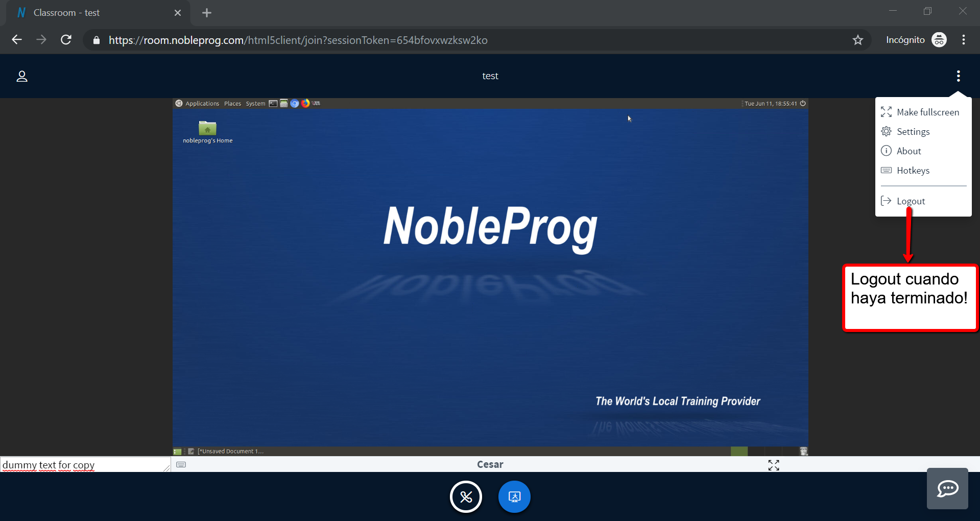
Task: Open the Applications menu in remote desktop
Action: click(202, 104)
